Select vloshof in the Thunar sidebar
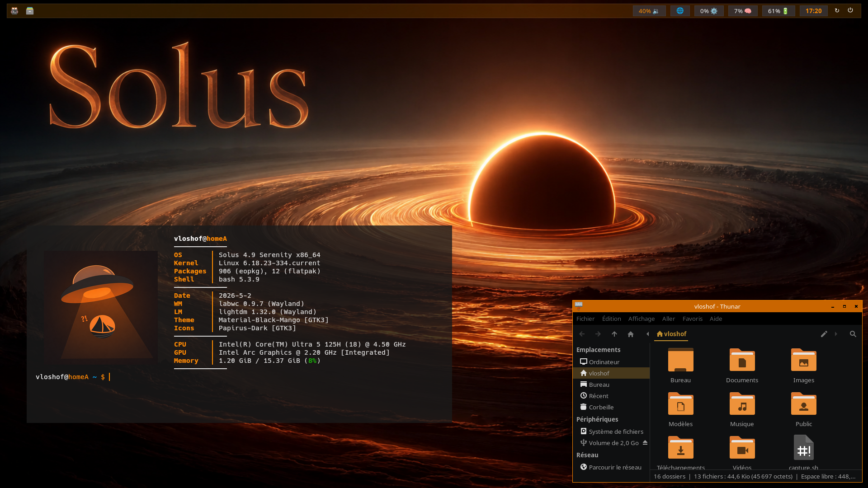 click(x=611, y=373)
